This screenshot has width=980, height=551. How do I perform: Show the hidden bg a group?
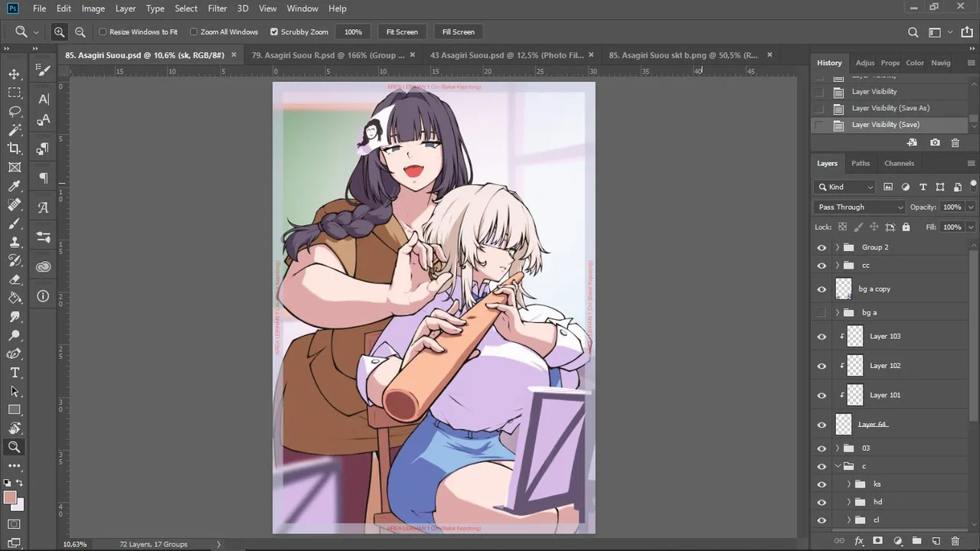tap(822, 312)
